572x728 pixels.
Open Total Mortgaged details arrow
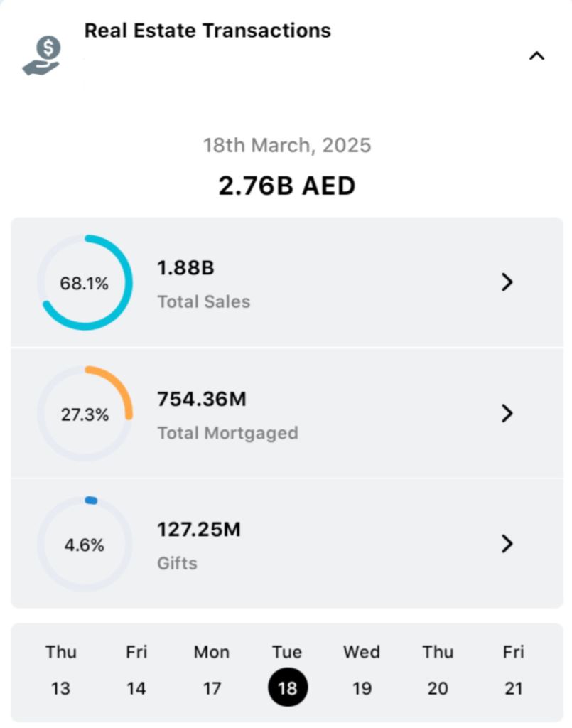tap(507, 413)
